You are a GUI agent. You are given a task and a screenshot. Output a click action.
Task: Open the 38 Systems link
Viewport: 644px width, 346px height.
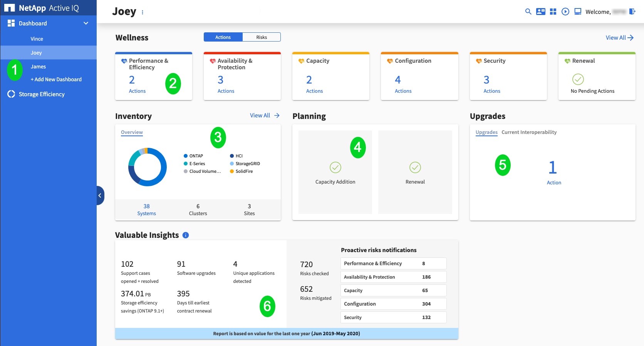point(147,210)
